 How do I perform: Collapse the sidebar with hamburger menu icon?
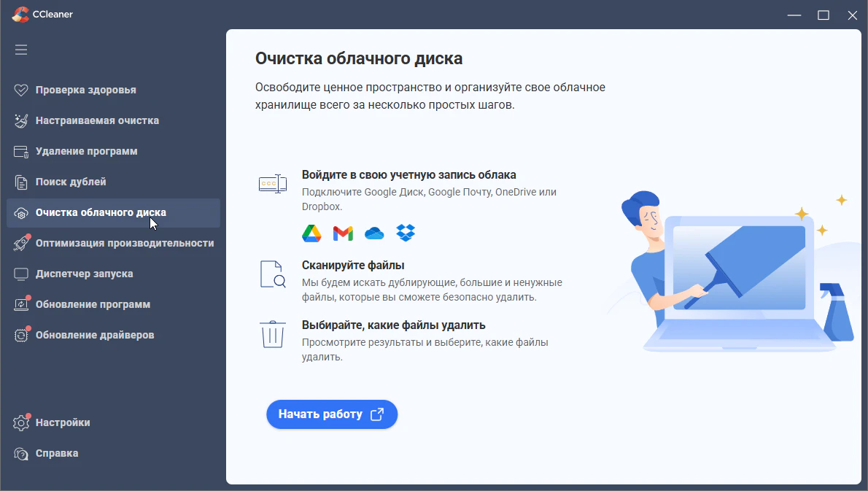(x=21, y=50)
